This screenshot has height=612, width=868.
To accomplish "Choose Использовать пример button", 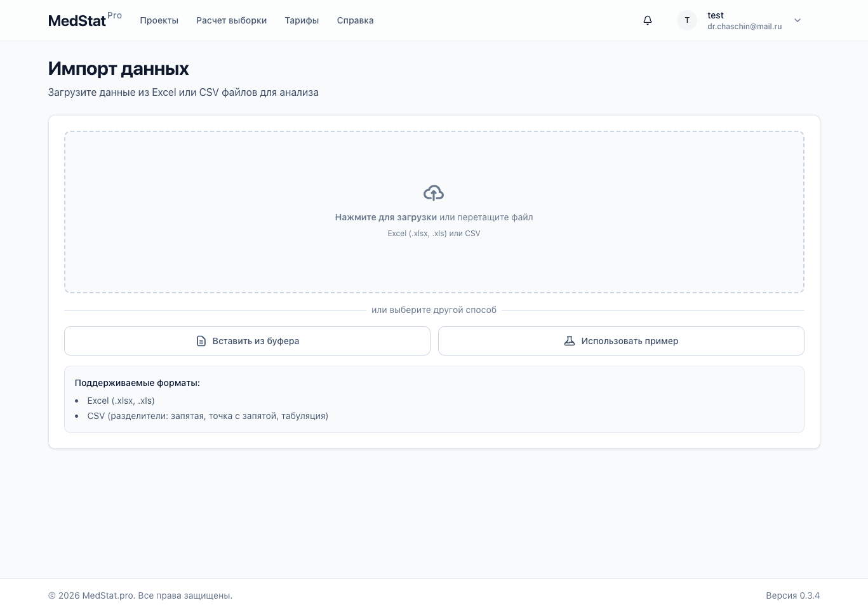I will [621, 341].
